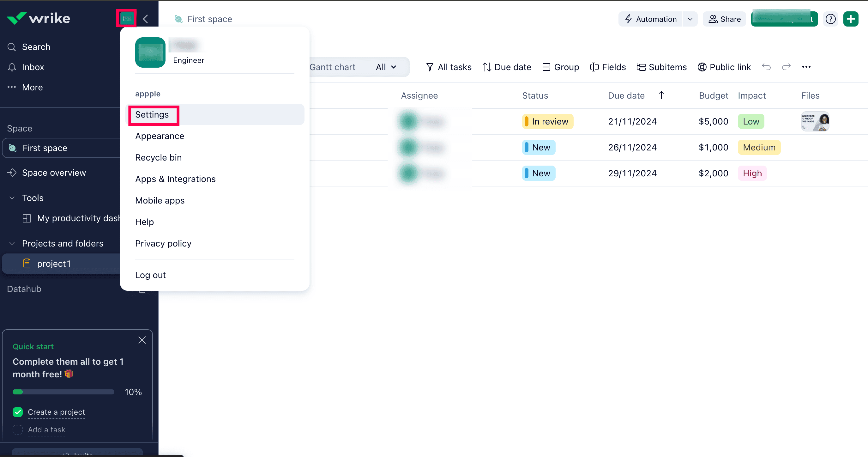Collapse the Tools section chevron

(12, 198)
